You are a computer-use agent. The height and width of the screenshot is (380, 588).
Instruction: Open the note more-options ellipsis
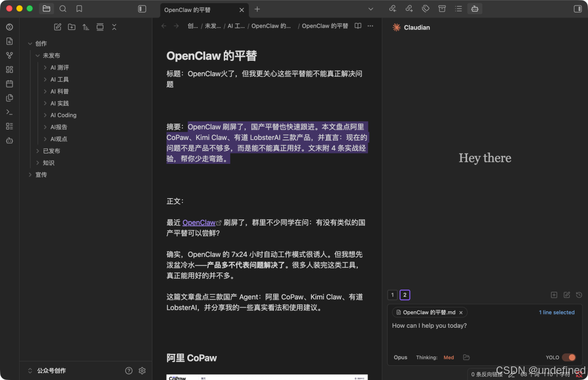click(371, 26)
